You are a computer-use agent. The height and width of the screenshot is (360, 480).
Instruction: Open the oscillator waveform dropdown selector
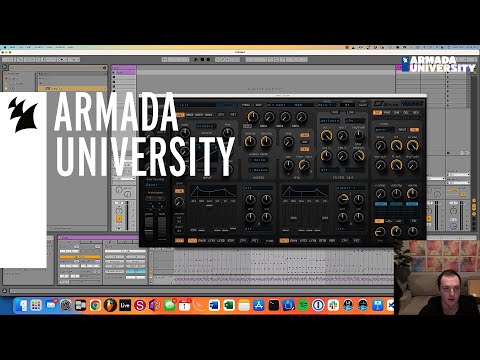pos(206,126)
